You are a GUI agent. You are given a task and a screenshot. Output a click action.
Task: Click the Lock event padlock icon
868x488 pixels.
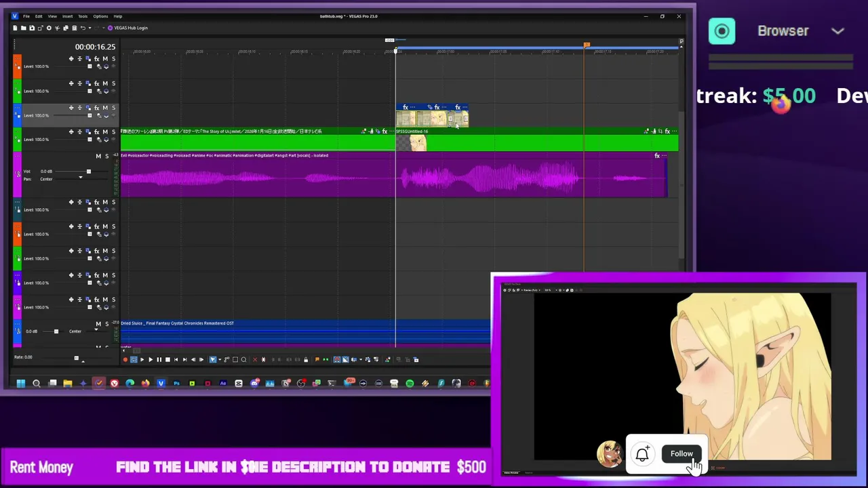coord(306,360)
